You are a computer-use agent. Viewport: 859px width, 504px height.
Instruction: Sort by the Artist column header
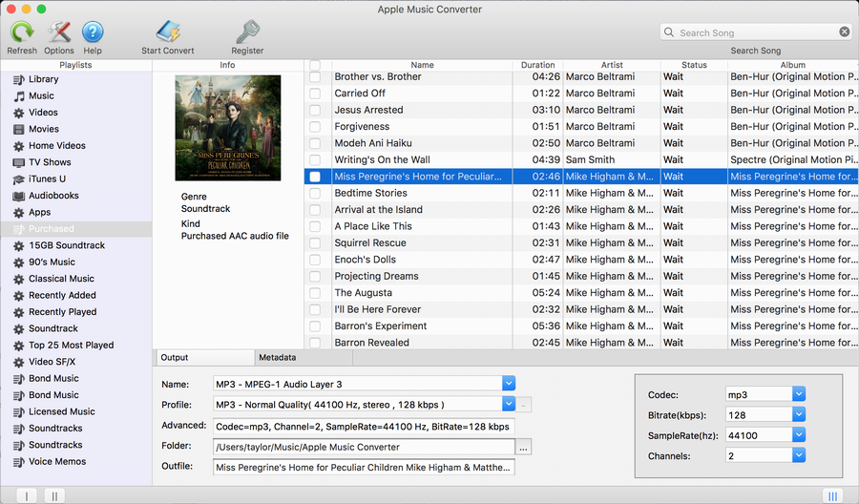pos(612,65)
